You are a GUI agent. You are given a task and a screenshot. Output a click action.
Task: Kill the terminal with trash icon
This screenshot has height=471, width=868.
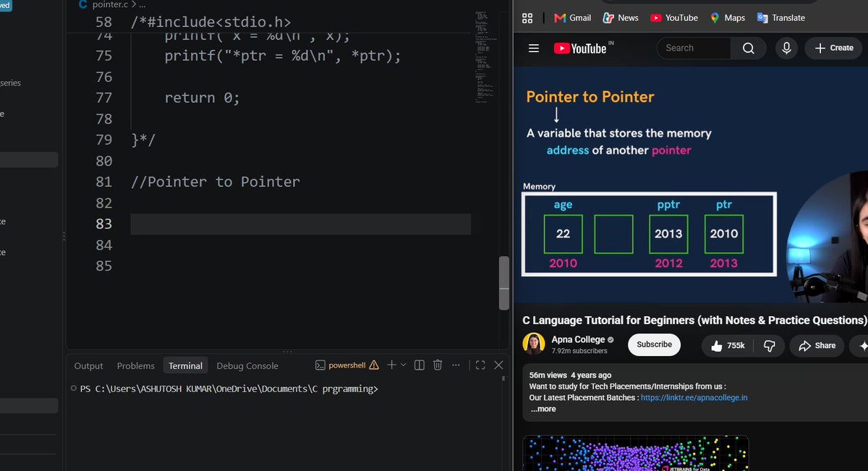pyautogui.click(x=438, y=365)
